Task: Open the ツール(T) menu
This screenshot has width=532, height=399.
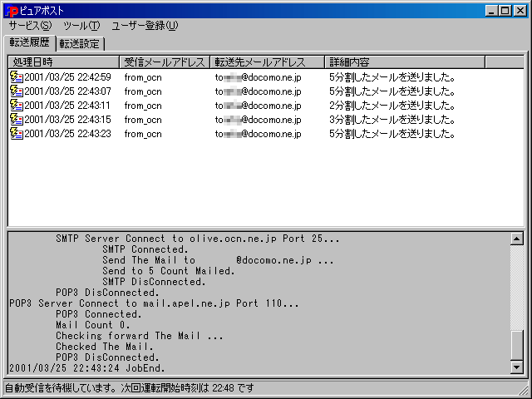Action: [81, 26]
